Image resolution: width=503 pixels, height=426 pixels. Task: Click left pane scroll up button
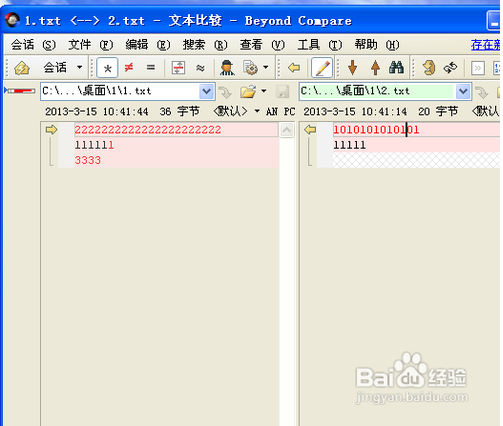(287, 130)
